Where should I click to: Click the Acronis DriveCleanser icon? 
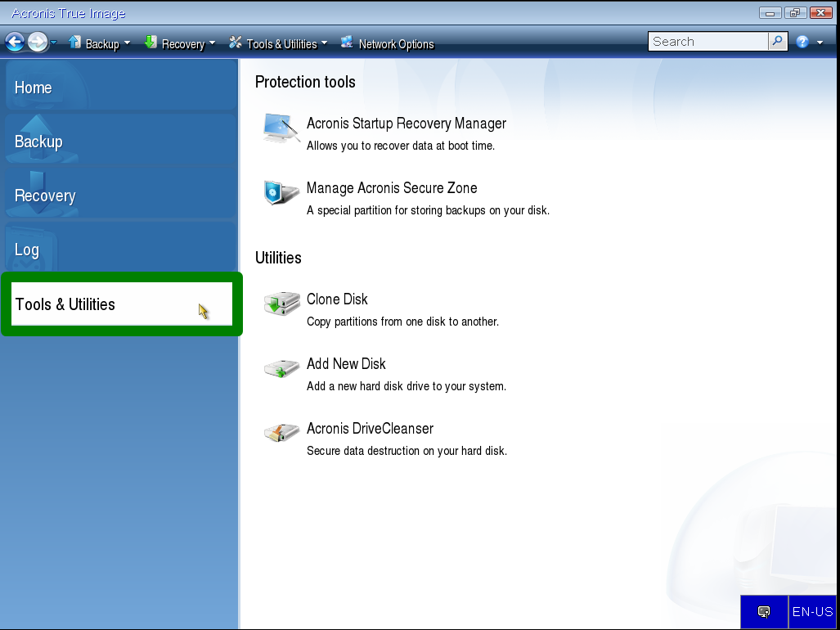click(x=281, y=434)
